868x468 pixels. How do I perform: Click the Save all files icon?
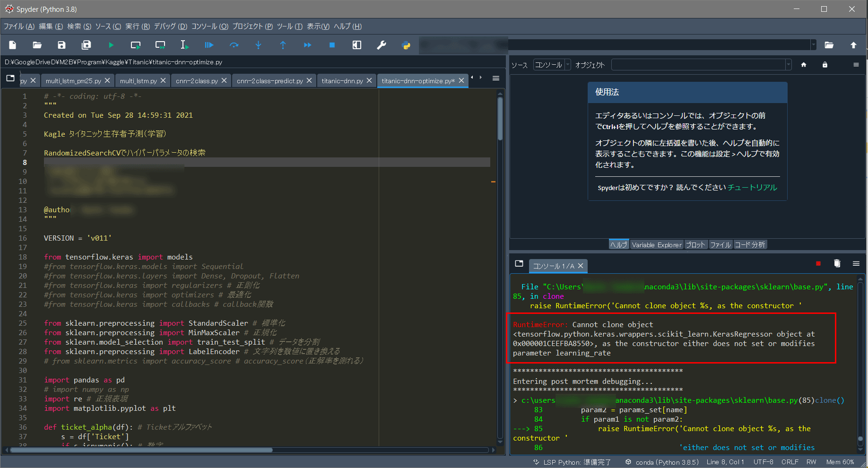[x=86, y=45]
